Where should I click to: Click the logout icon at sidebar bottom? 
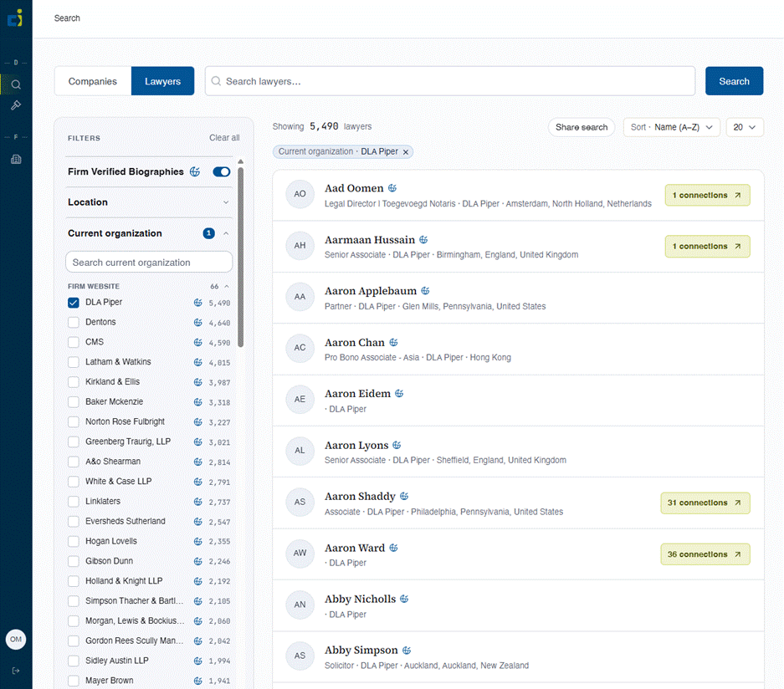click(16, 671)
